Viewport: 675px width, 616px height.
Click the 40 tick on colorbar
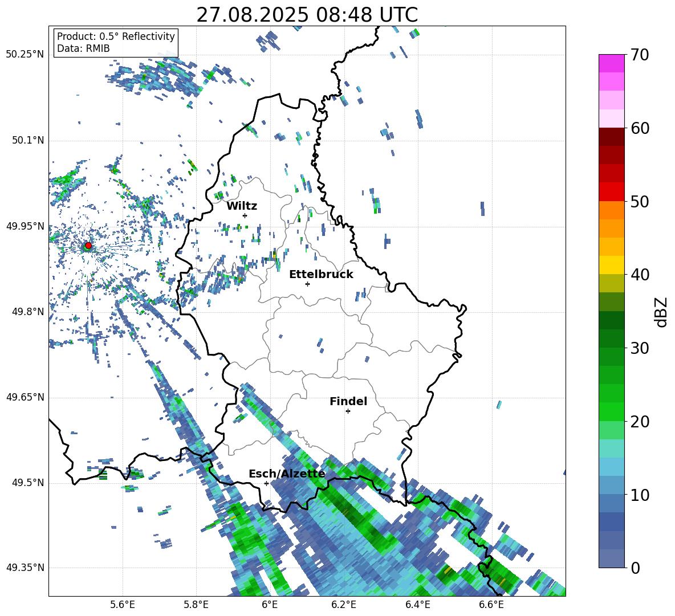tap(639, 275)
